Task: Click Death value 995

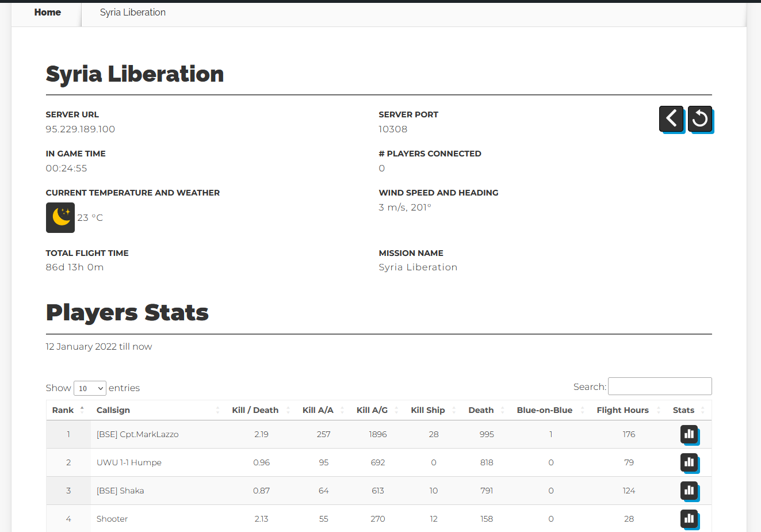Action: point(487,434)
